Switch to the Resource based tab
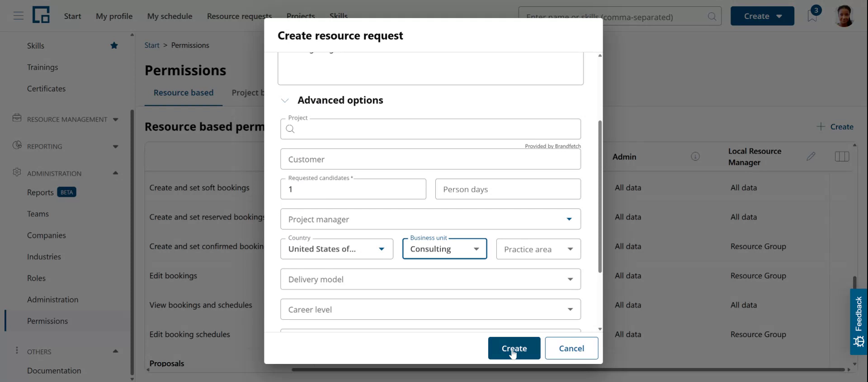Viewport: 868px width, 382px height. 184,93
